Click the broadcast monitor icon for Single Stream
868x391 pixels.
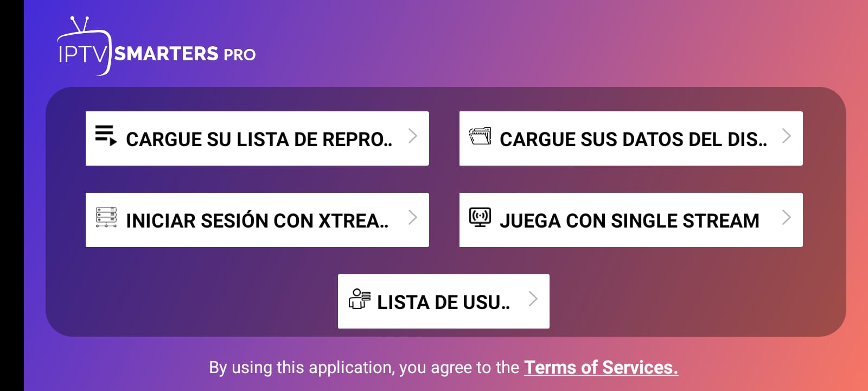480,217
